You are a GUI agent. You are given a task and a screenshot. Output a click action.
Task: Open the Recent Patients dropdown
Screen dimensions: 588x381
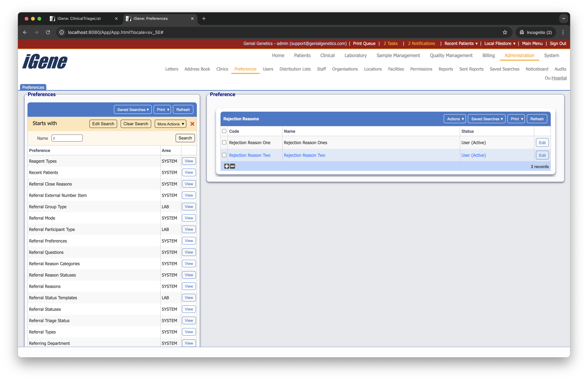pyautogui.click(x=461, y=44)
